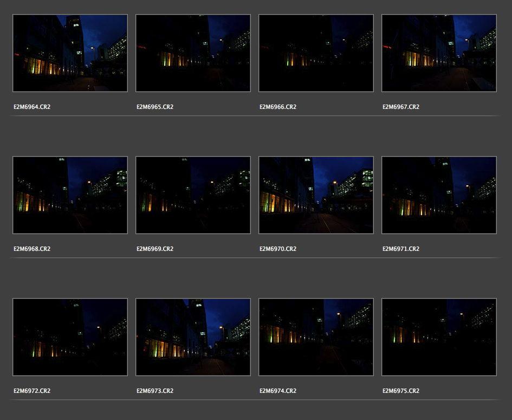Choose thumbnail for E2M6974.CR2
The image size is (512, 420).
point(316,337)
